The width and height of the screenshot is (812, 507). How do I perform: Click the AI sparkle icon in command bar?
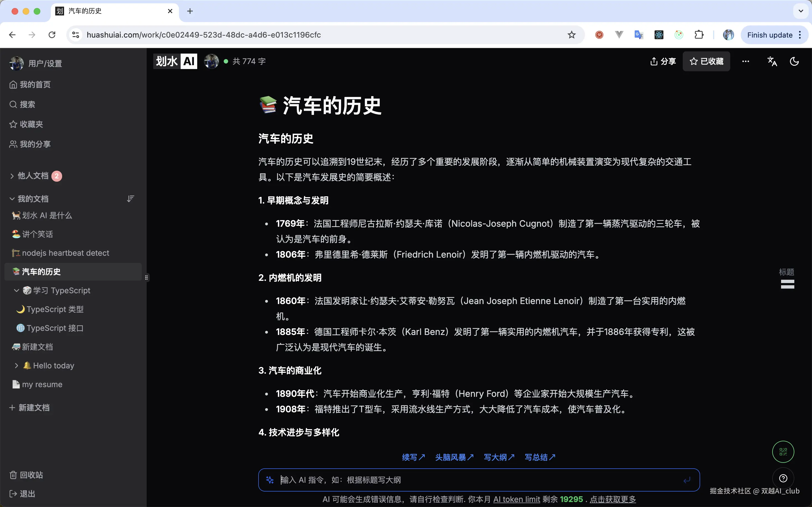click(270, 479)
